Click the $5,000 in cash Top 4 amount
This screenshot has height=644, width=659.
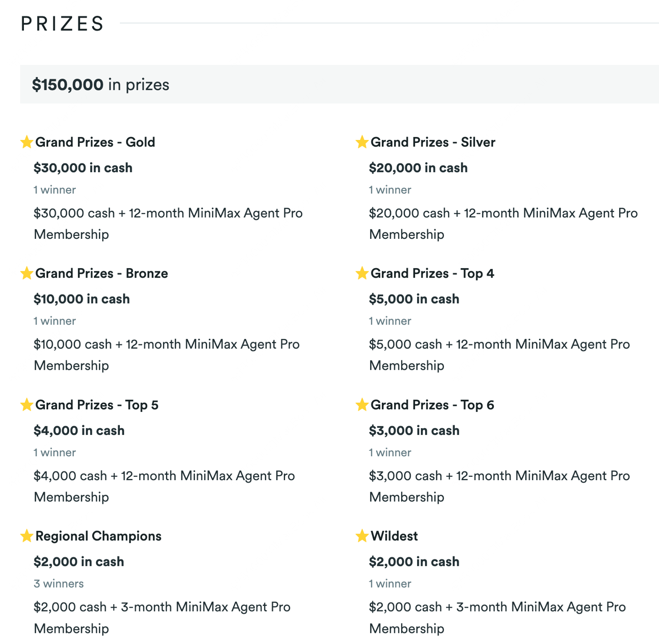[x=414, y=299]
